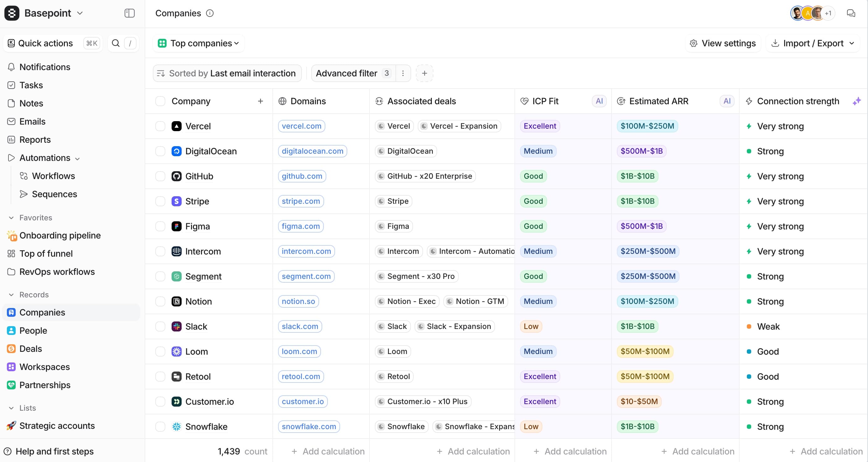868x462 pixels.
Task: Expand the Import / Export dropdown
Action: (x=812, y=43)
